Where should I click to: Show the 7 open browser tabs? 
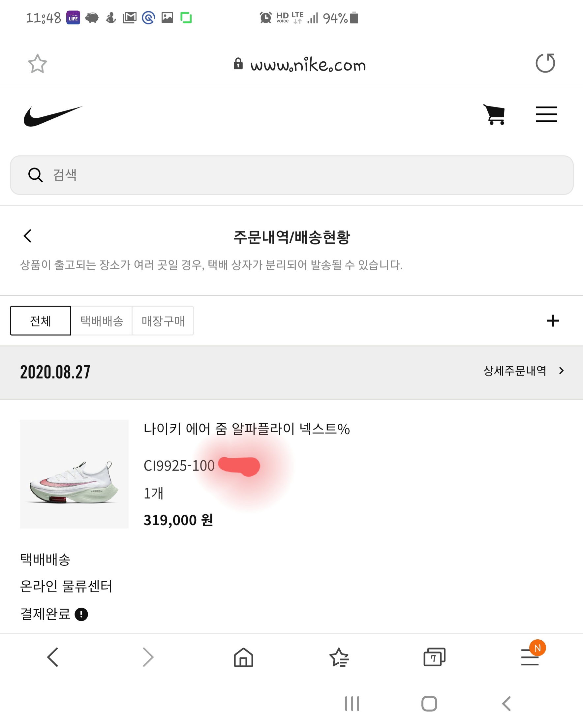coord(434,657)
